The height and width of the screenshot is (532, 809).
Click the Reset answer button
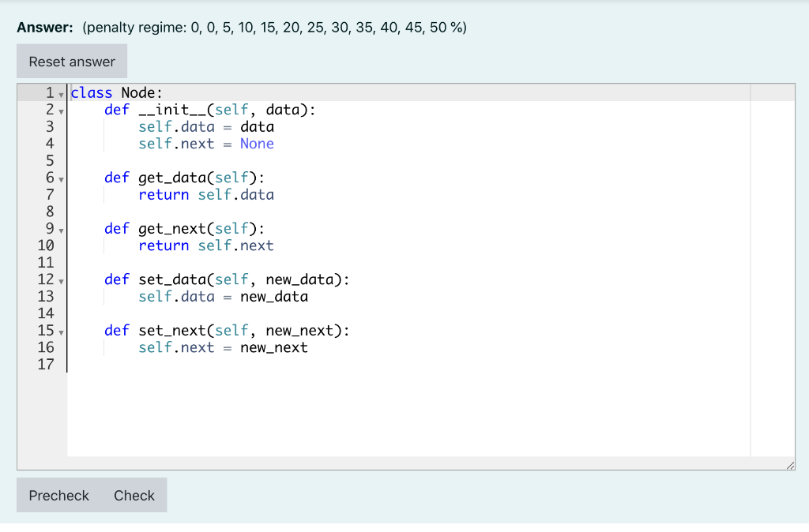72,62
